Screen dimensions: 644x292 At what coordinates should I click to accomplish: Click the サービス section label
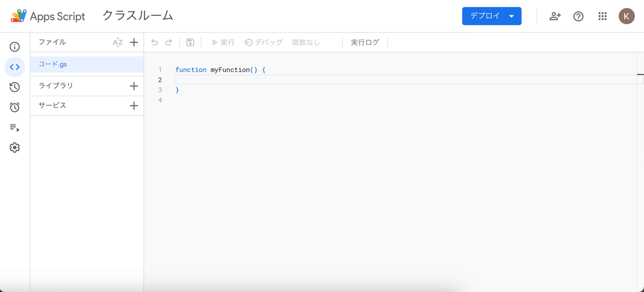pos(53,106)
